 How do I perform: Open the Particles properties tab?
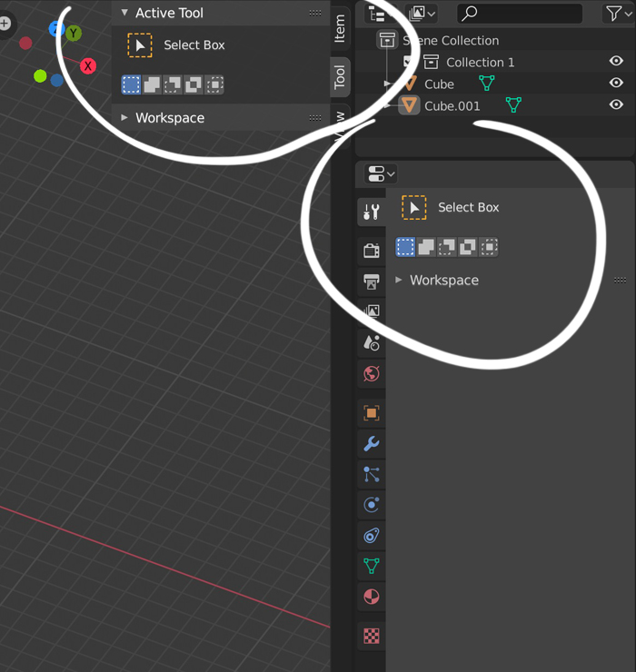(372, 474)
